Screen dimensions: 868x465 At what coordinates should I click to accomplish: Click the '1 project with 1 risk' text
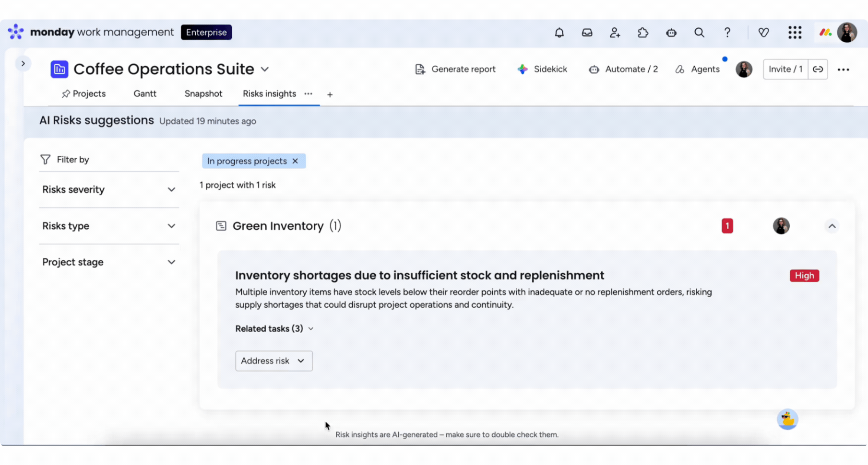pyautogui.click(x=238, y=185)
